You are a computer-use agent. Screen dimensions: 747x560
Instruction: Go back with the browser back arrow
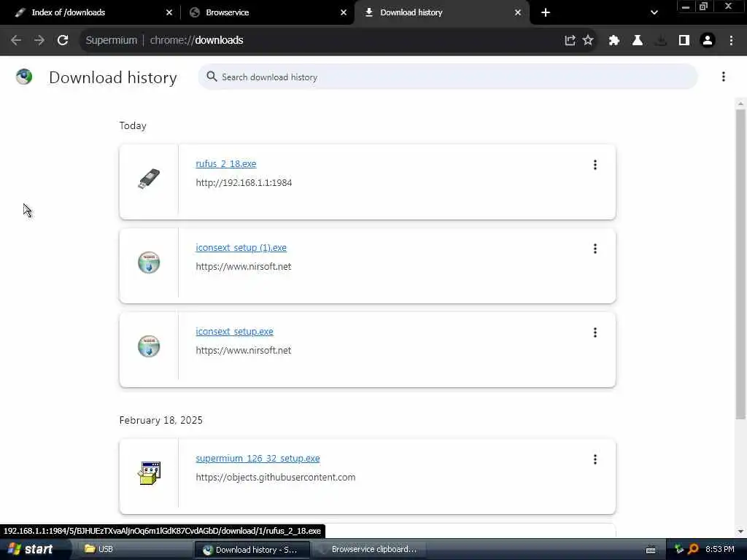click(x=16, y=41)
